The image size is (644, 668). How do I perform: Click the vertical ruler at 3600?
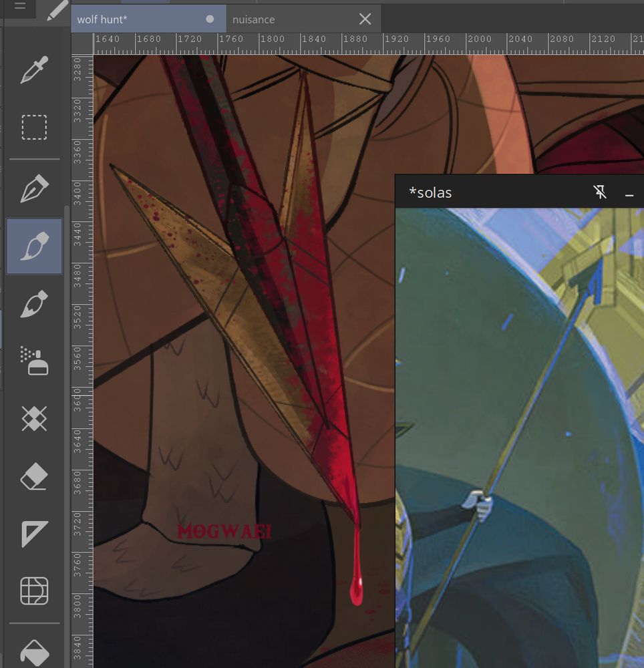(x=77, y=399)
